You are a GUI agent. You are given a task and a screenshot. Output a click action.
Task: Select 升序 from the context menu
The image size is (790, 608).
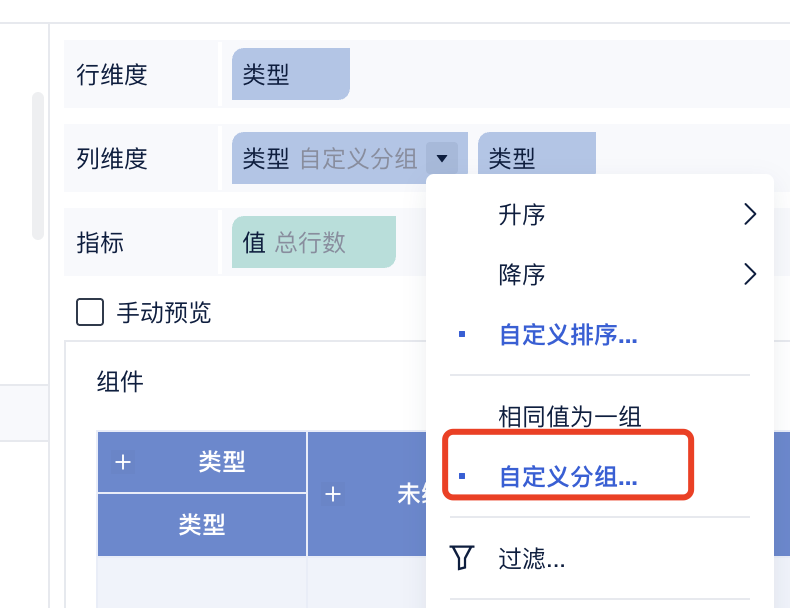(521, 215)
